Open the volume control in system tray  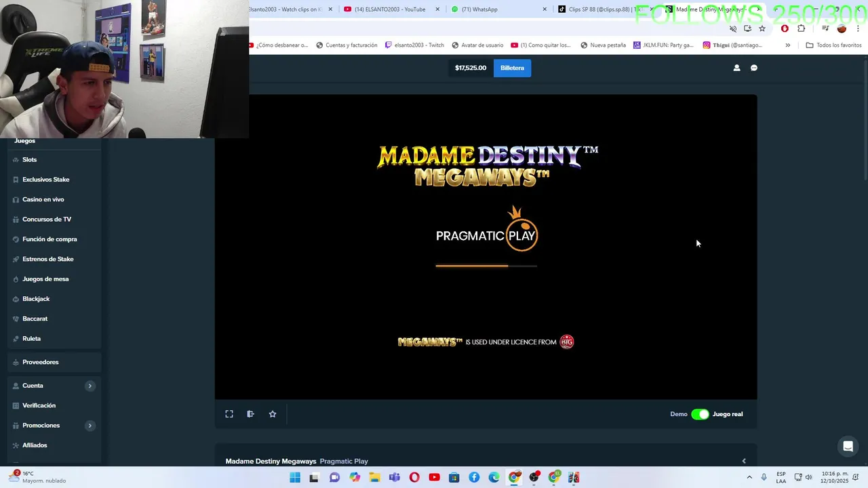click(808, 477)
